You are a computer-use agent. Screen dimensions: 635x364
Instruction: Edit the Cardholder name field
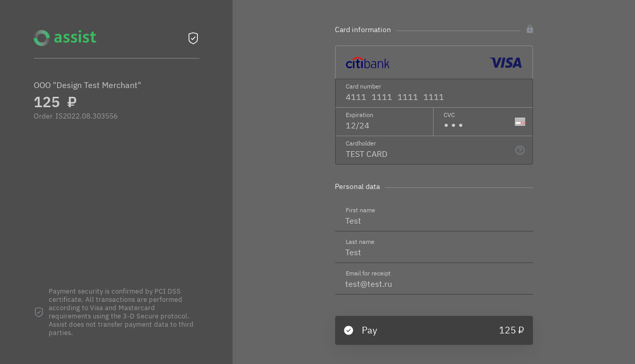pos(425,154)
